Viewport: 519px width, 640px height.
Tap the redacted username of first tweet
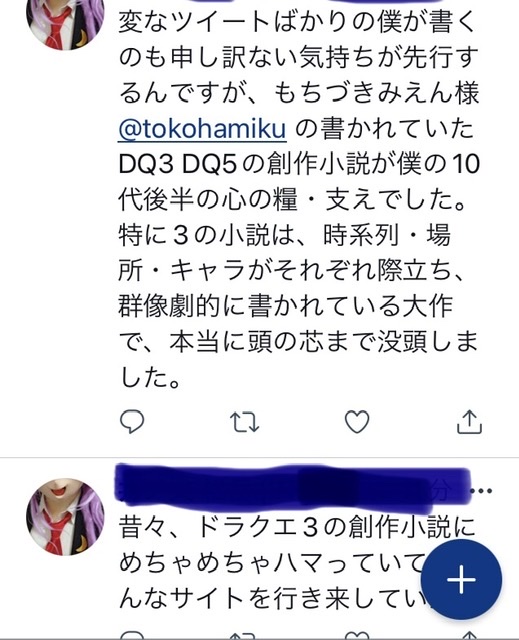coord(310,2)
